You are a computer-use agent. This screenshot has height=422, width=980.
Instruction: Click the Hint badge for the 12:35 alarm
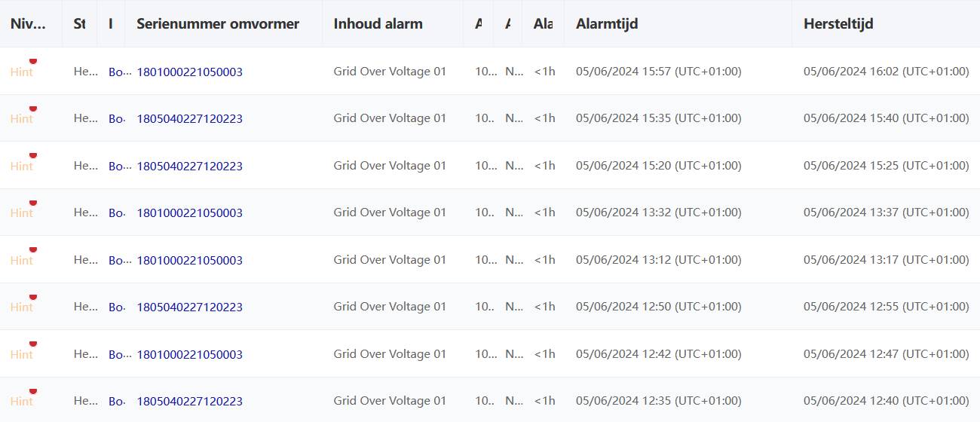tap(23, 401)
